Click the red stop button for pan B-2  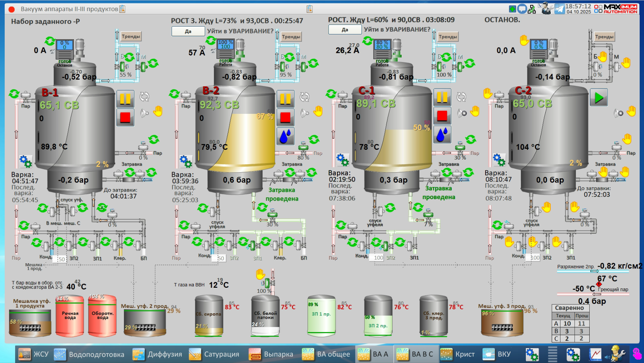point(285,117)
